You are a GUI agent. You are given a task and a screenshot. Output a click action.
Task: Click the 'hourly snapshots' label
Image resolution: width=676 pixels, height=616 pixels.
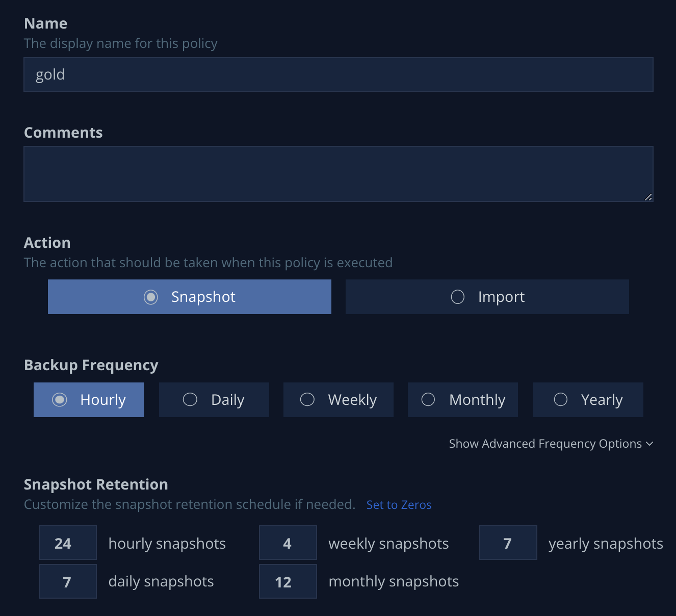tap(167, 544)
